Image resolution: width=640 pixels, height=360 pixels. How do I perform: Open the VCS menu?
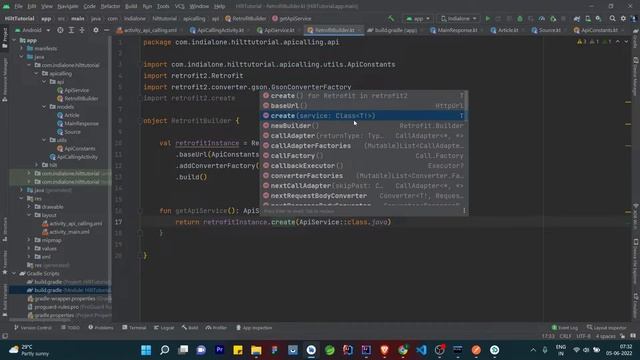pyautogui.click(x=180, y=7)
